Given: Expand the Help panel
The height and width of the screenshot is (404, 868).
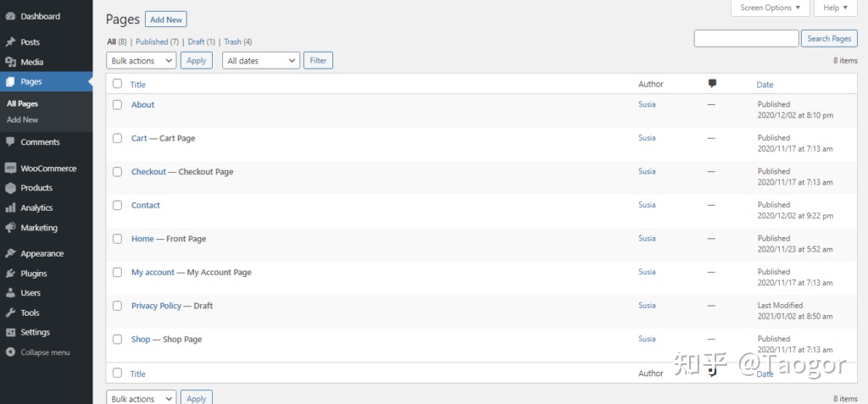Looking at the screenshot, I should coord(835,8).
